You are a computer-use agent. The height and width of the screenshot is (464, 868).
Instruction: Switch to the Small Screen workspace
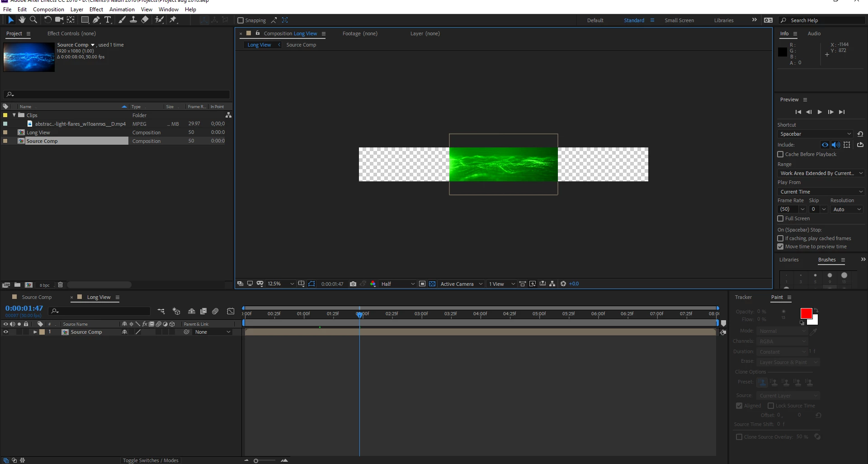click(x=679, y=20)
